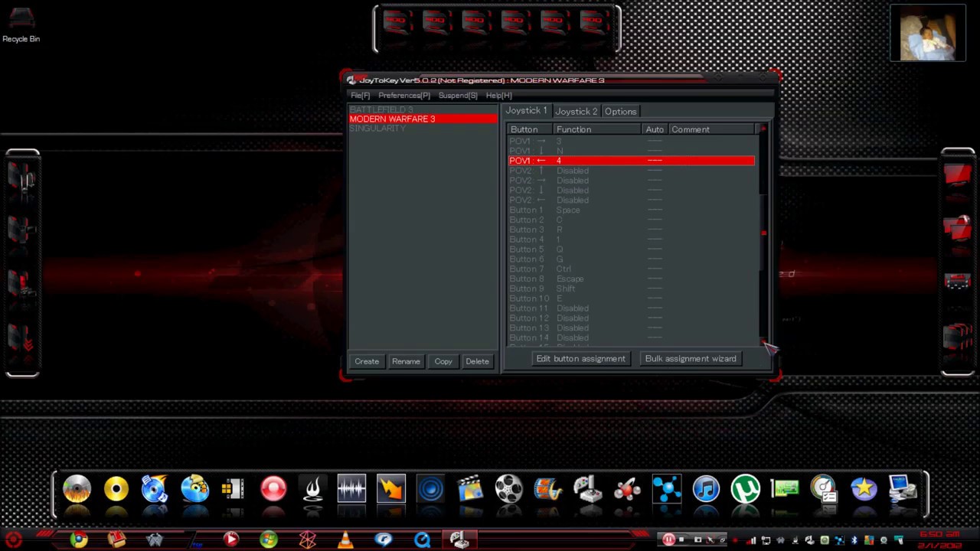The height and width of the screenshot is (551, 980).
Task: Open QuickTime Player from the taskbar
Action: tap(422, 540)
